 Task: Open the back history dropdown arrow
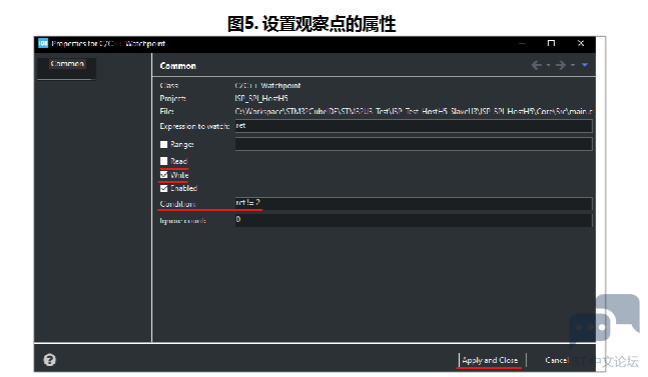point(548,65)
